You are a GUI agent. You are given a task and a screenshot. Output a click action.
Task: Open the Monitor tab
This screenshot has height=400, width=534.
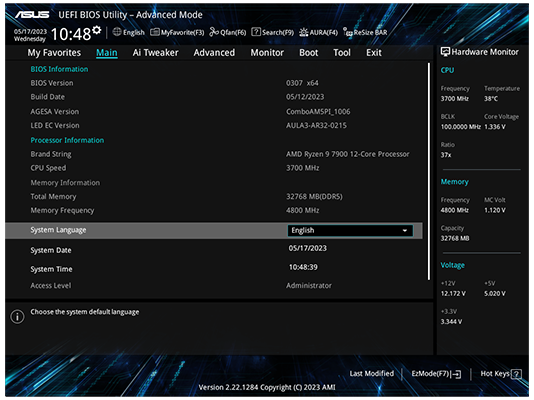[x=267, y=53]
